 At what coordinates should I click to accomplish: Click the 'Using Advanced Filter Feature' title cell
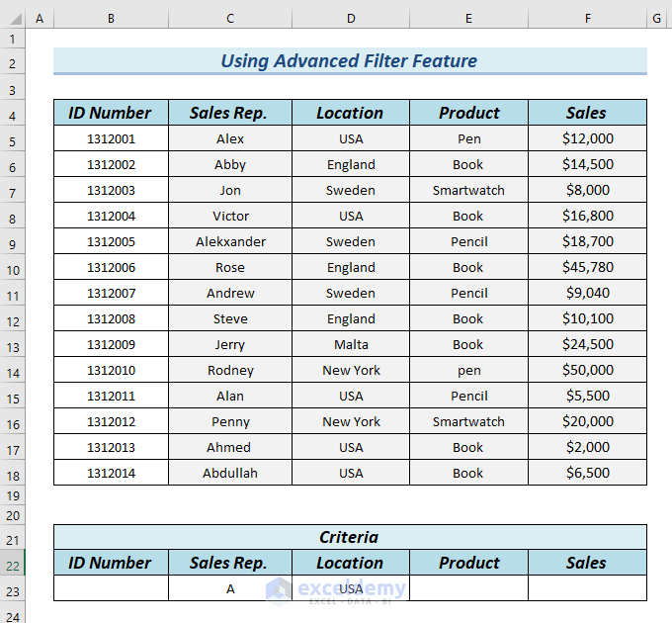pyautogui.click(x=349, y=61)
